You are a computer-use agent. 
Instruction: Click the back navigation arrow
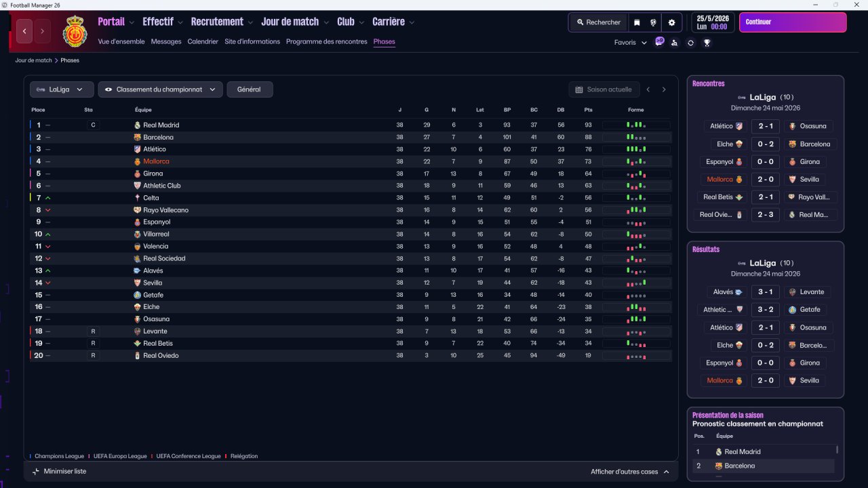(x=24, y=31)
